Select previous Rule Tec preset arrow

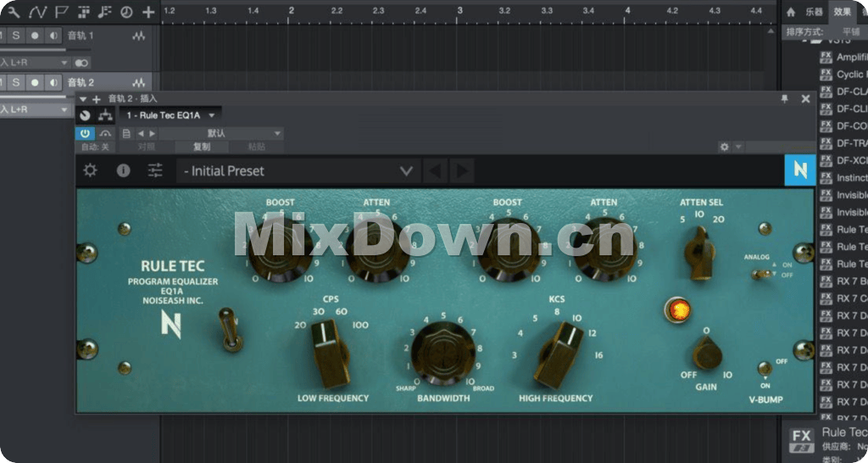click(435, 171)
